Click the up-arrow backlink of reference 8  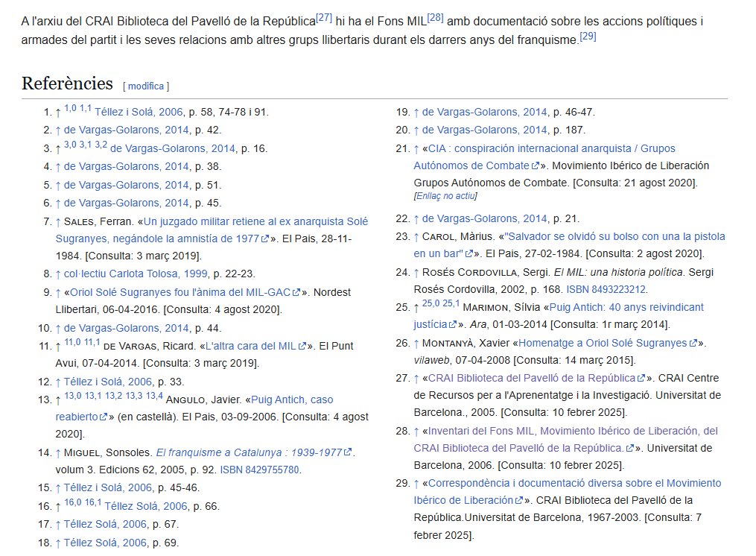tap(58, 274)
